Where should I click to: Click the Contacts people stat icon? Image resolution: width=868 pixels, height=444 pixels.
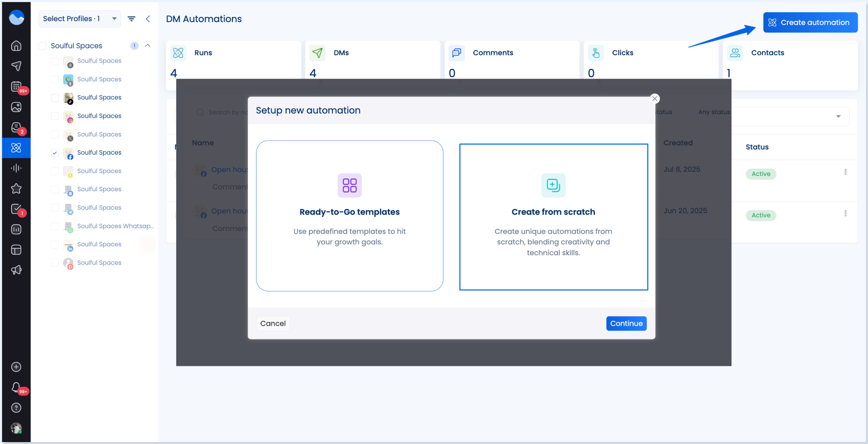735,53
